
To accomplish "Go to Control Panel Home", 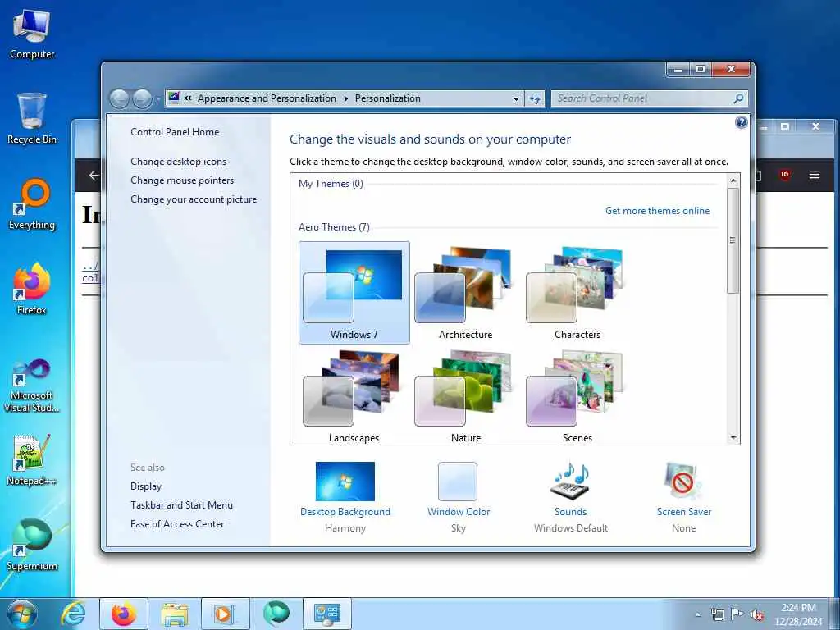I will 175,132.
